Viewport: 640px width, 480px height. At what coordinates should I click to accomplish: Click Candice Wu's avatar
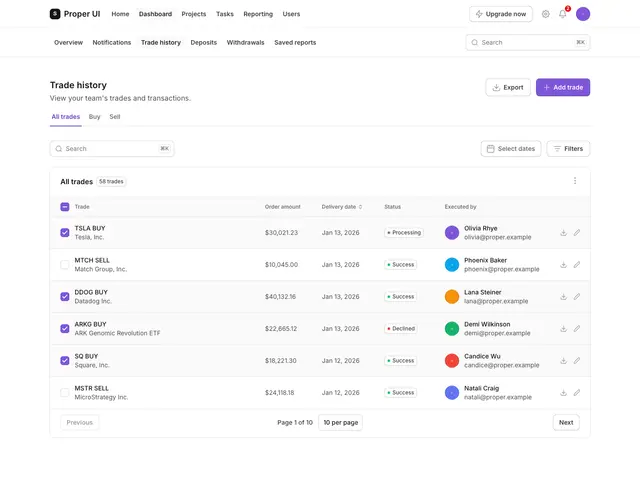point(451,360)
